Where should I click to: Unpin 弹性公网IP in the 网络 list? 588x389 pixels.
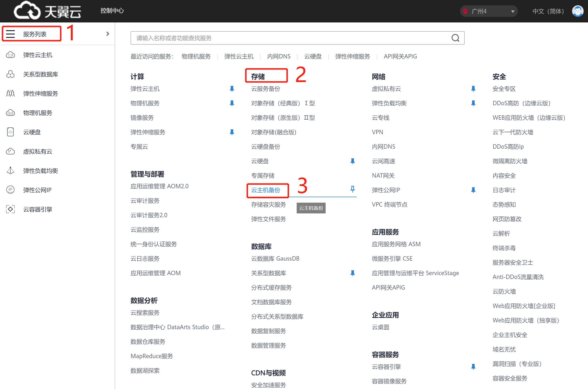click(473, 190)
